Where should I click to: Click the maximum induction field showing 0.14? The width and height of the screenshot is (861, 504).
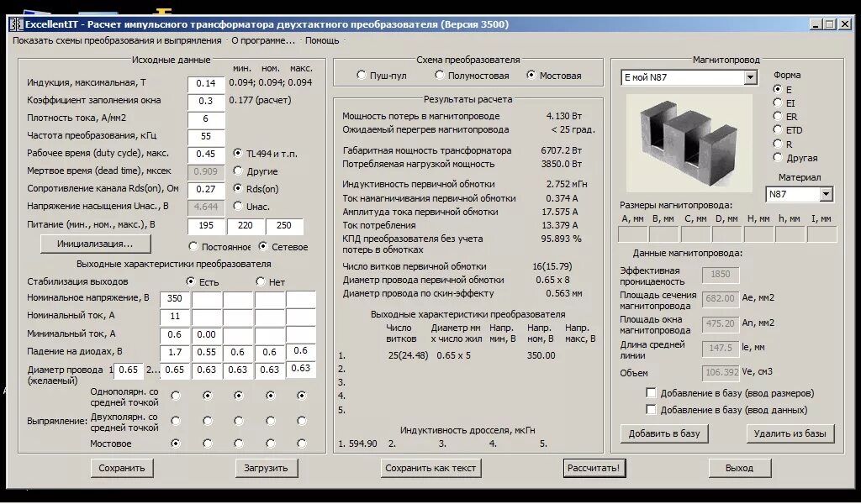tap(206, 83)
